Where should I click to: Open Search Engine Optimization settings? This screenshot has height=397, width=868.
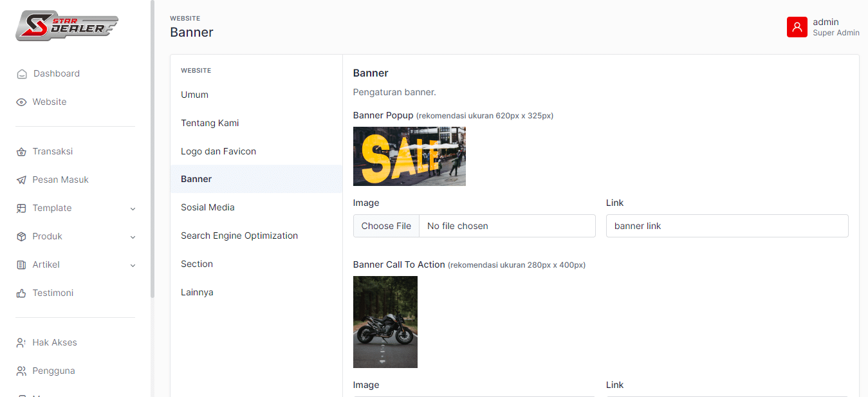click(x=239, y=235)
